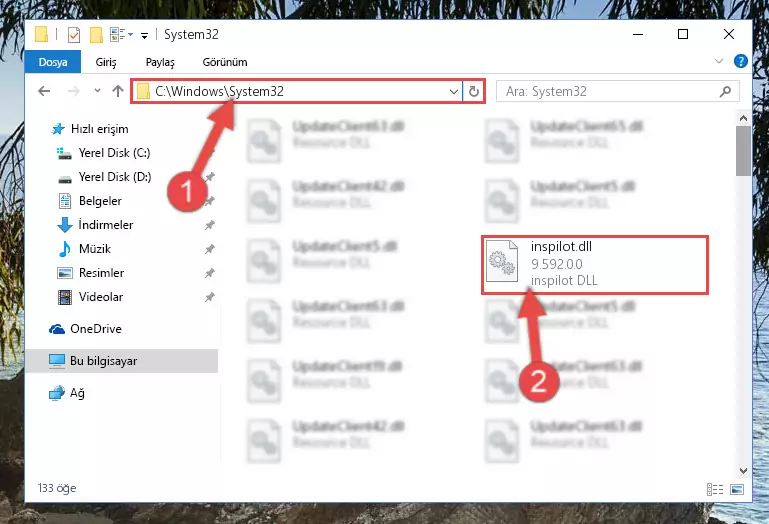The height and width of the screenshot is (524, 769).
Task: Expand the ribbon using the chevron
Action: point(718,61)
